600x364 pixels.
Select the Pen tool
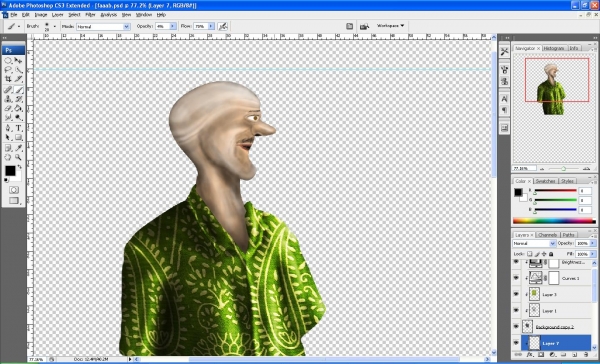8,128
